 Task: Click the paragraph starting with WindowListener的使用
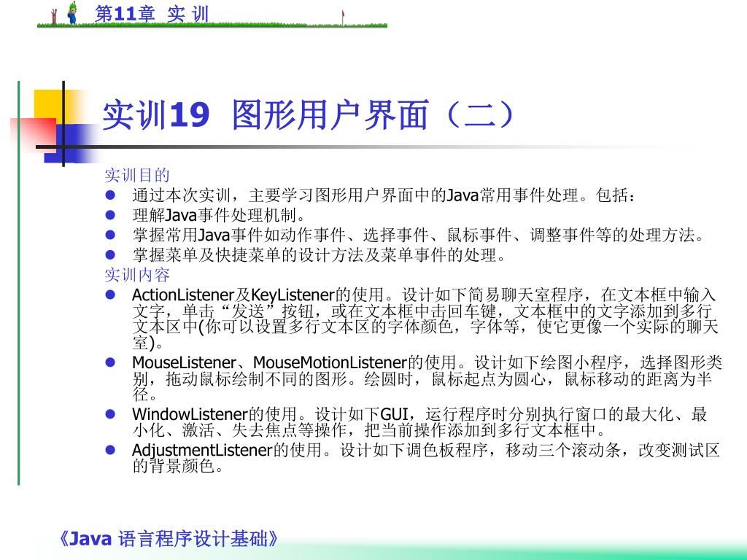tap(419, 422)
